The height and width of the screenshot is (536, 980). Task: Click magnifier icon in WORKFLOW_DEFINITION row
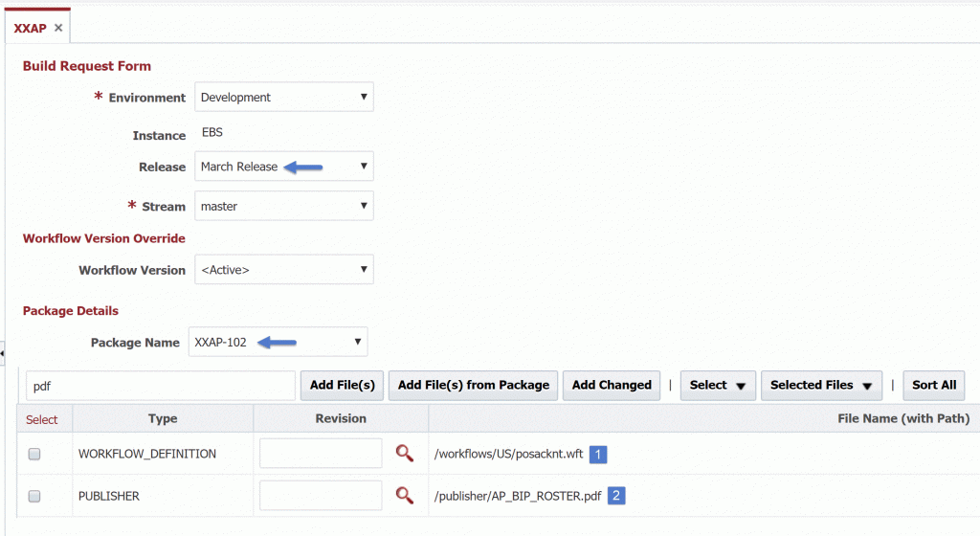point(405,454)
